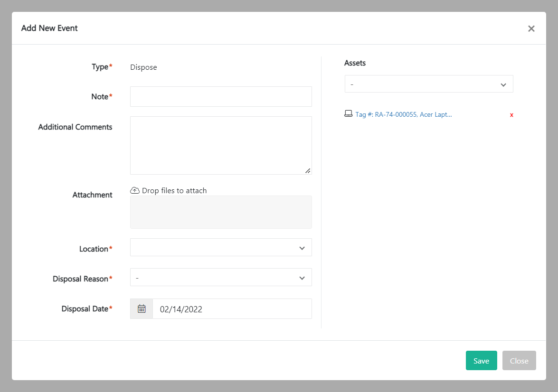Open the Location dropdown
This screenshot has height=392, width=558.
point(221,248)
